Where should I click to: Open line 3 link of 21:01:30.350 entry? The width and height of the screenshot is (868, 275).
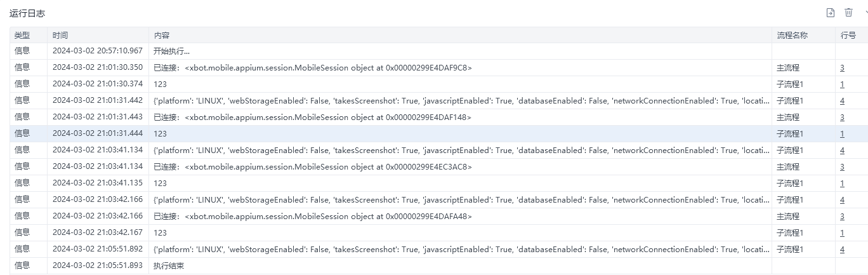842,68
